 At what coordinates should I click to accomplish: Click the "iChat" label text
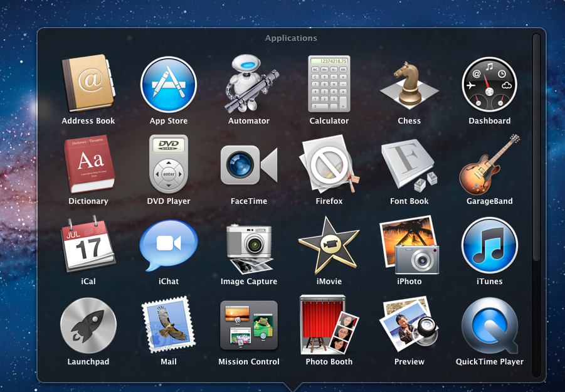[169, 282]
